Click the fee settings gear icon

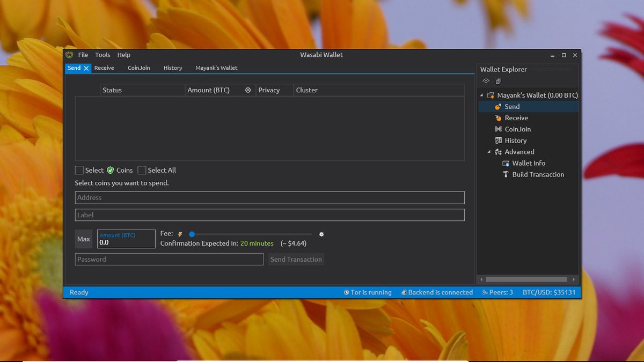coord(321,234)
